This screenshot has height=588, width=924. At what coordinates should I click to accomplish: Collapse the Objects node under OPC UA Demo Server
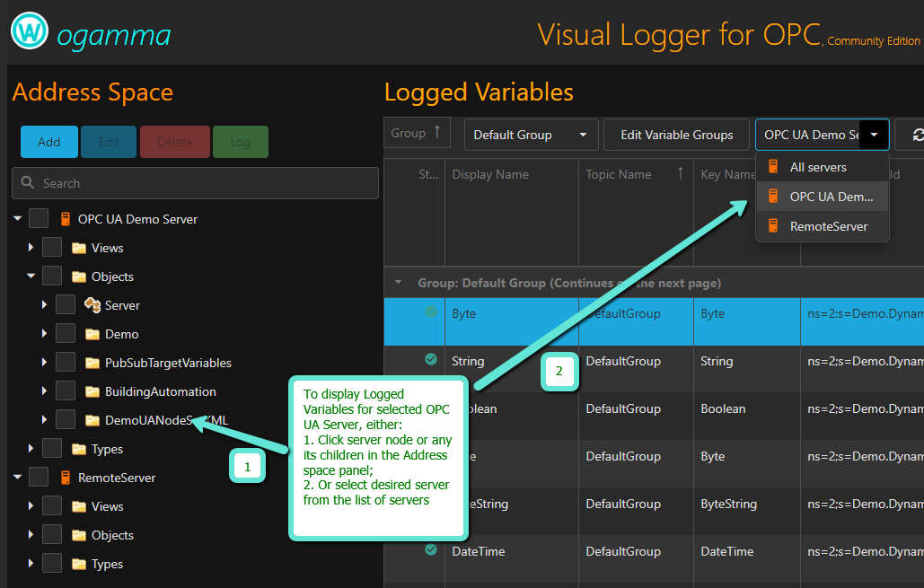(x=31, y=276)
